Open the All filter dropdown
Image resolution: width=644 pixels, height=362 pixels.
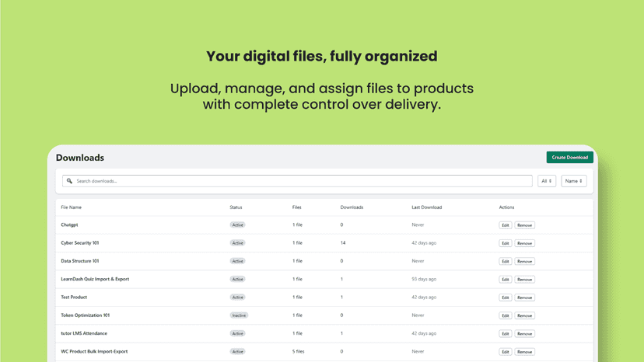pos(547,181)
